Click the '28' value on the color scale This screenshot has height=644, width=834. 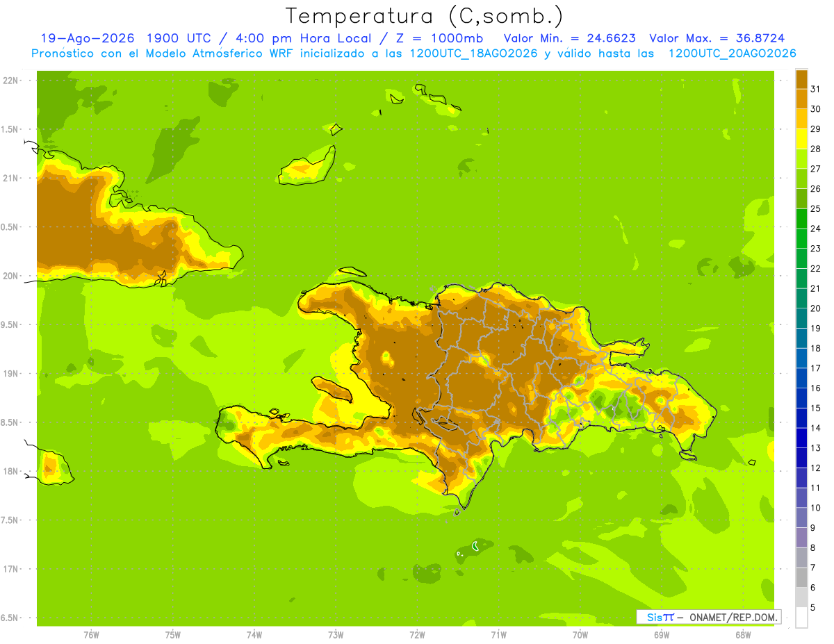[x=815, y=149]
